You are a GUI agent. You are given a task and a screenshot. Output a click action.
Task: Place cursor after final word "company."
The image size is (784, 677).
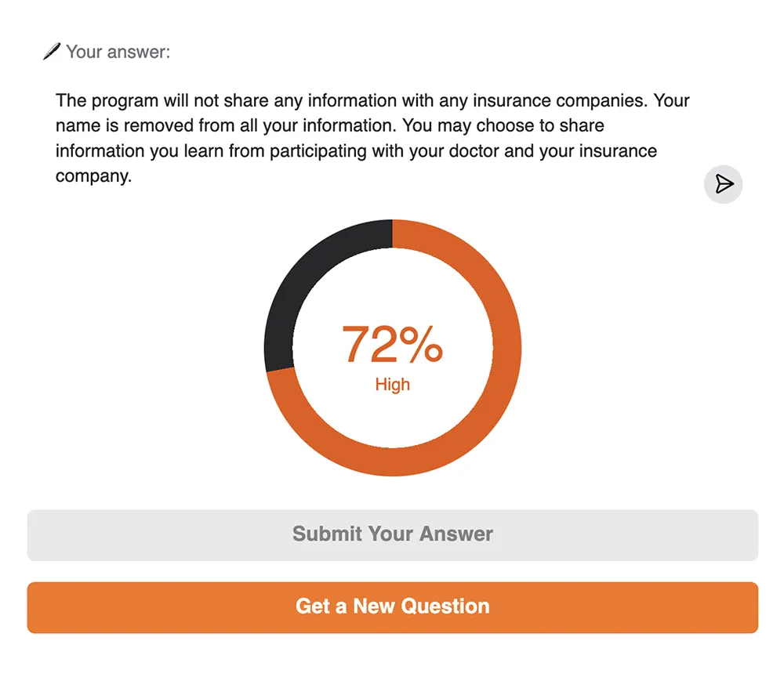[x=132, y=176]
